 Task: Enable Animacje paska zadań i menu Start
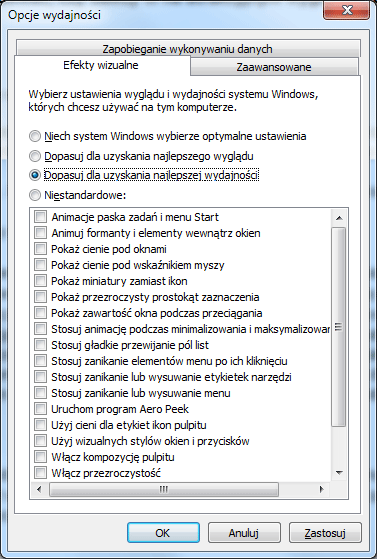point(40,217)
